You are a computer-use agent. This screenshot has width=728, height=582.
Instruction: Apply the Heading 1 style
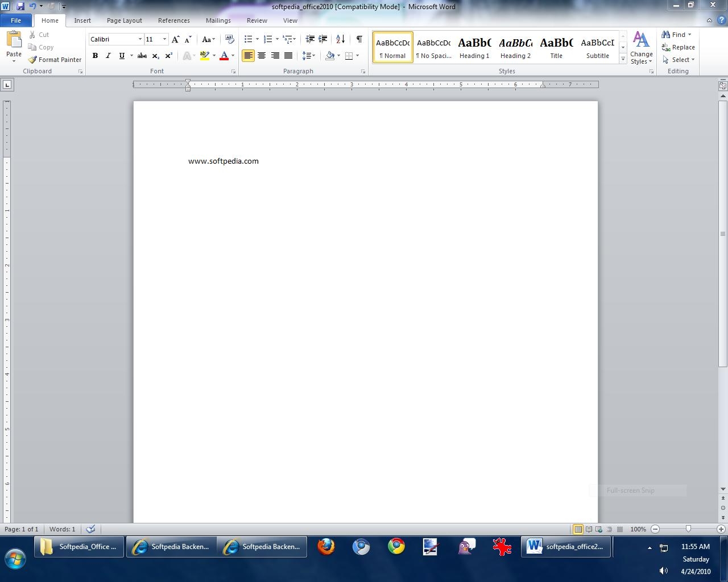[474, 47]
